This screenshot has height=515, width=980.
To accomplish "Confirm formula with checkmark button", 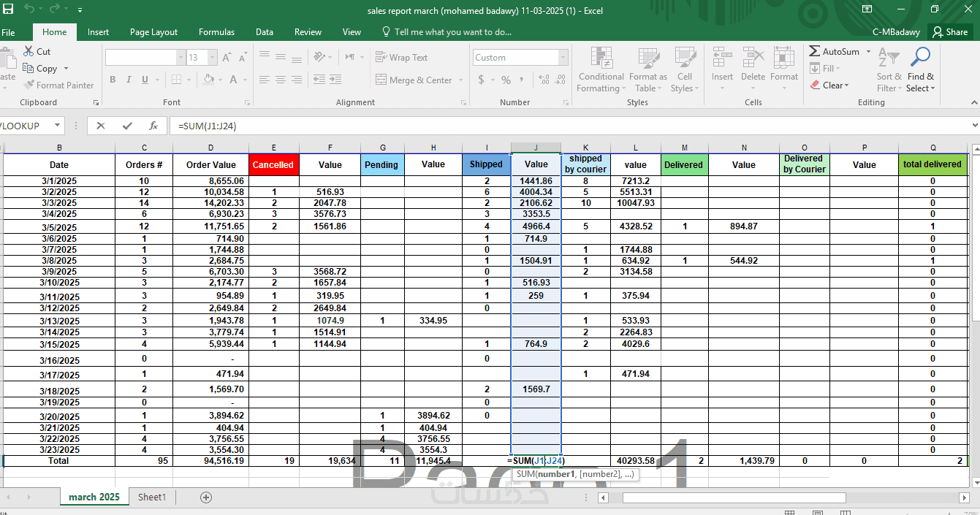I will point(127,126).
